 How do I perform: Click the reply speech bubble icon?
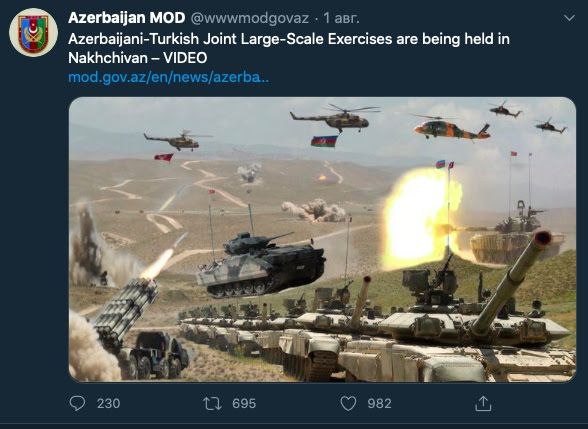pyautogui.click(x=77, y=404)
